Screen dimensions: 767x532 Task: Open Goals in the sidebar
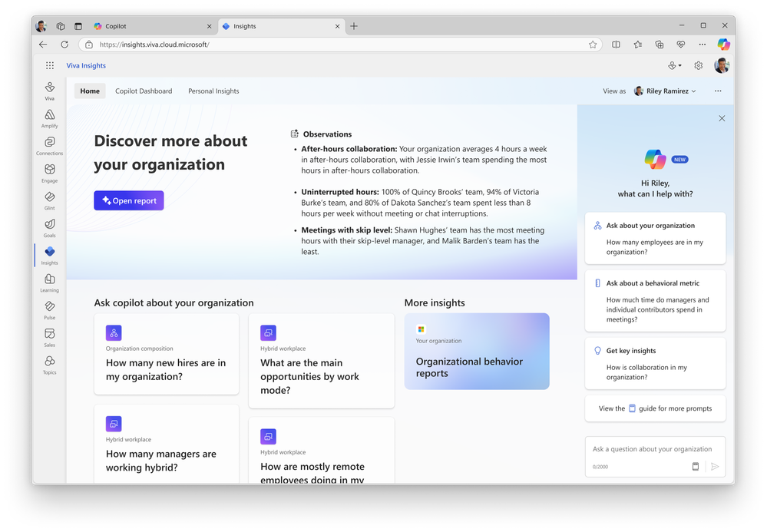coord(49,228)
